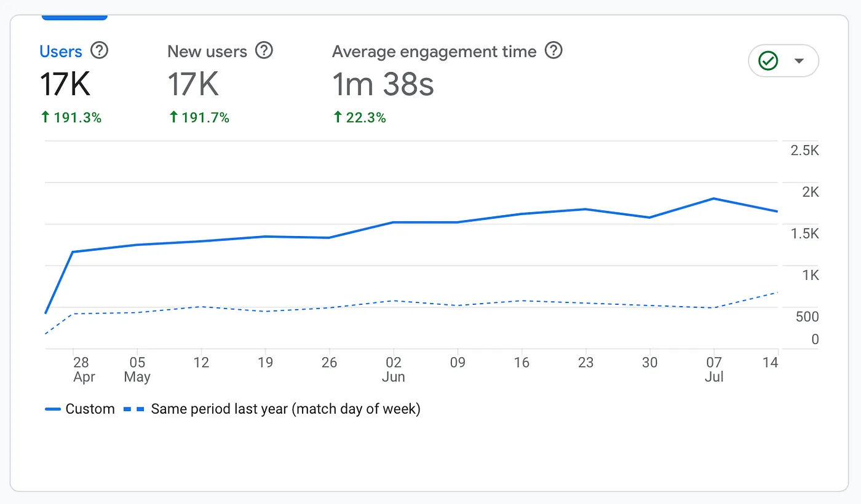Click the 191.3% users change indicator
This screenshot has width=861, height=504.
click(x=71, y=117)
